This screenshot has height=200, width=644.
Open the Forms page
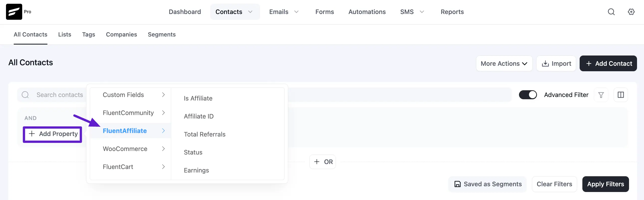click(x=325, y=12)
